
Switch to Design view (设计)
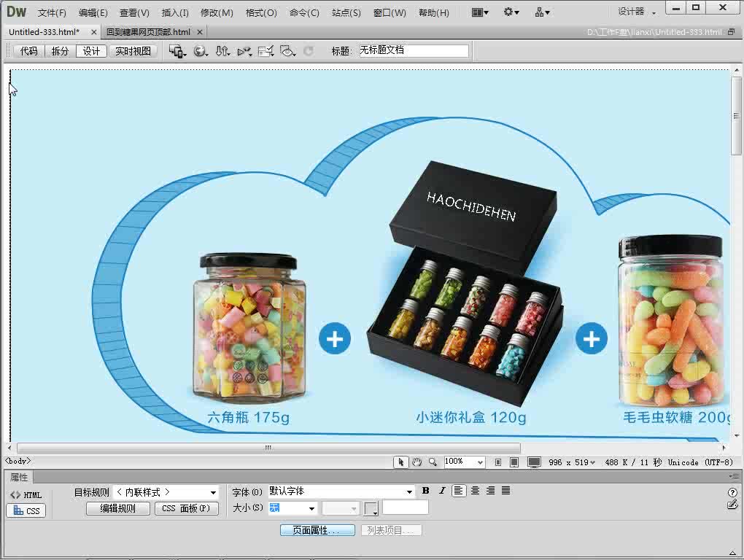tap(91, 51)
